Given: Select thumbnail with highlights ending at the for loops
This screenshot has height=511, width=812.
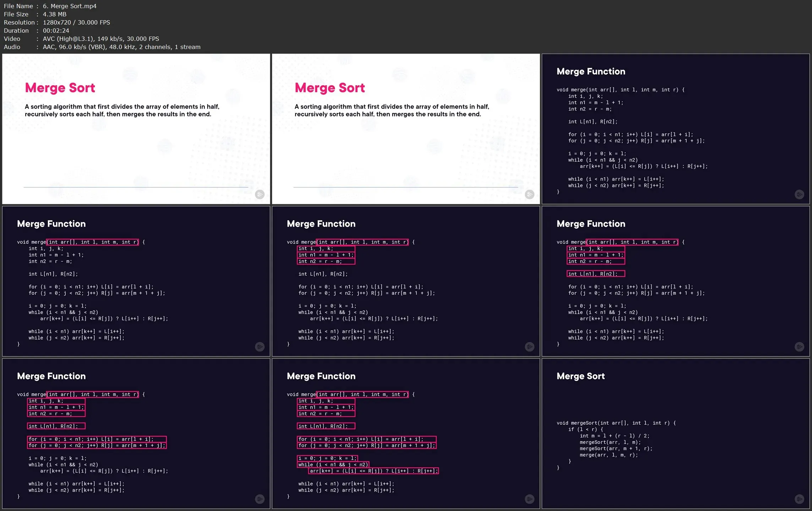Looking at the screenshot, I should 136,434.
